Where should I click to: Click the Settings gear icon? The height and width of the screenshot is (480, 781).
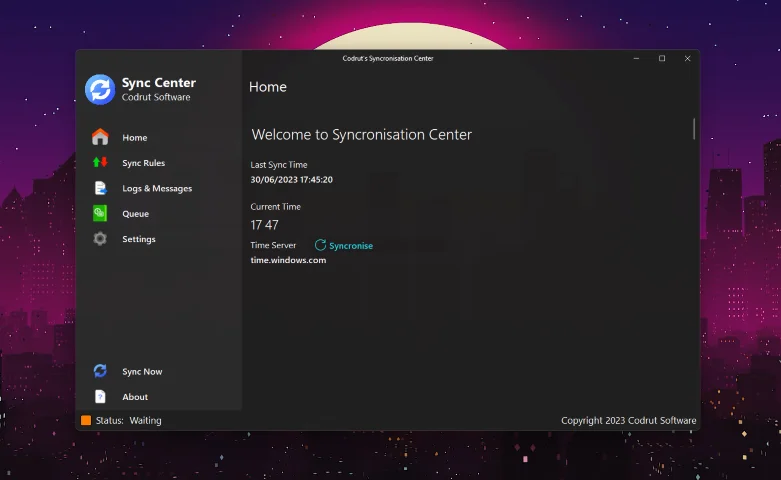[100, 239]
